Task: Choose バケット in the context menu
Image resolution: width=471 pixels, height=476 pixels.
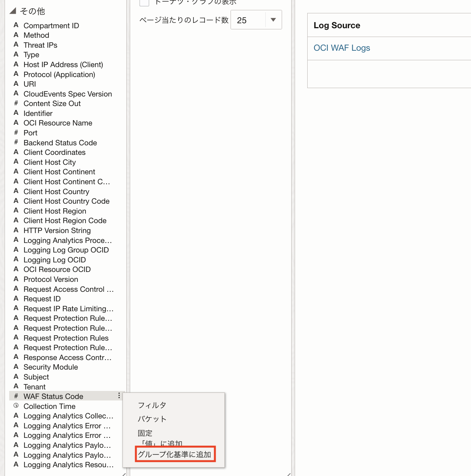Action: click(x=152, y=419)
